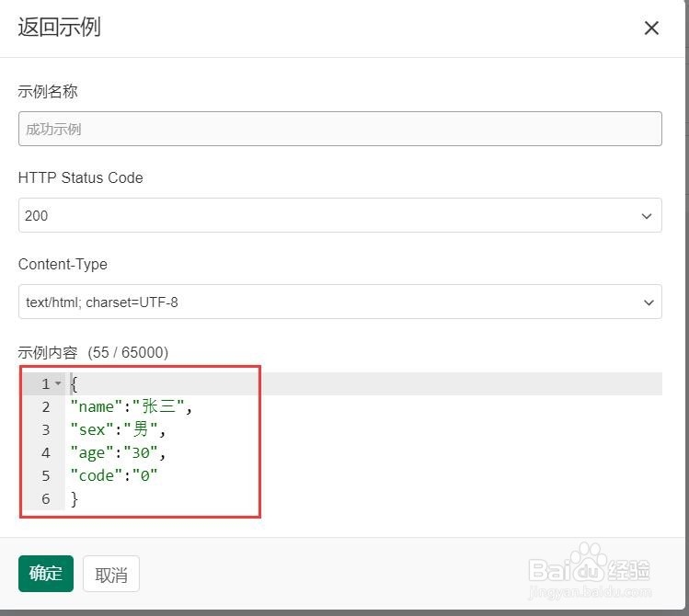The width and height of the screenshot is (689, 616).
Task: Click line number 2 in the gutter
Action: tap(46, 407)
